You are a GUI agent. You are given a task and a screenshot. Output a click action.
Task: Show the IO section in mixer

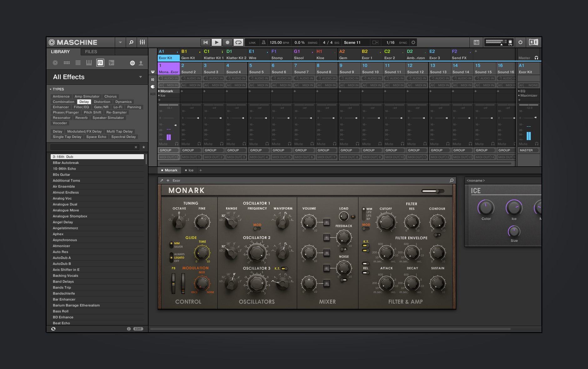pos(153,79)
